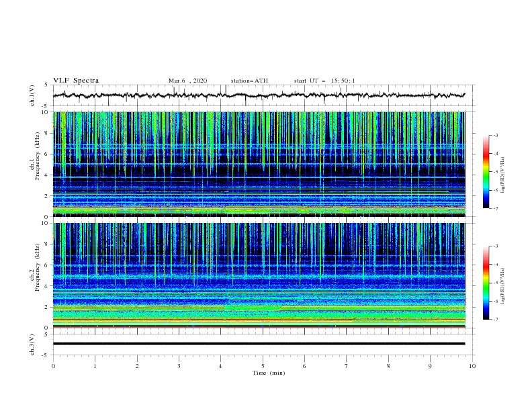Screen dimensions: 532x411
Task: Click the ch.2 frequency tick label '4'
Action: [48, 286]
